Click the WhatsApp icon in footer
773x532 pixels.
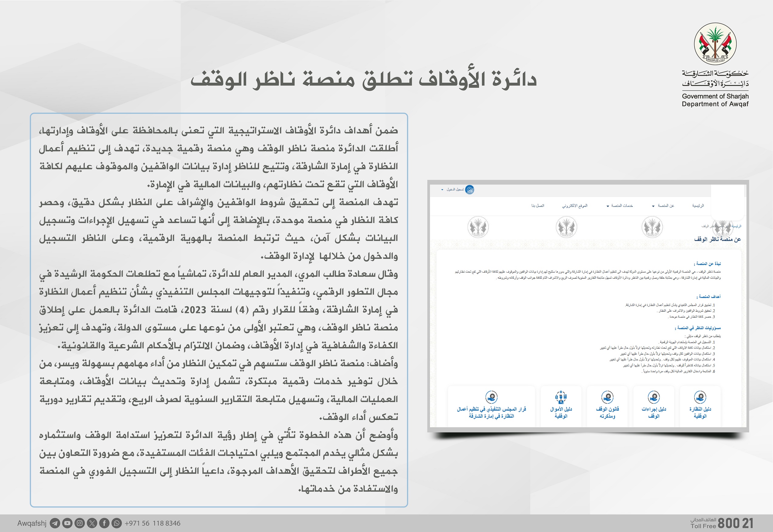[x=117, y=523]
